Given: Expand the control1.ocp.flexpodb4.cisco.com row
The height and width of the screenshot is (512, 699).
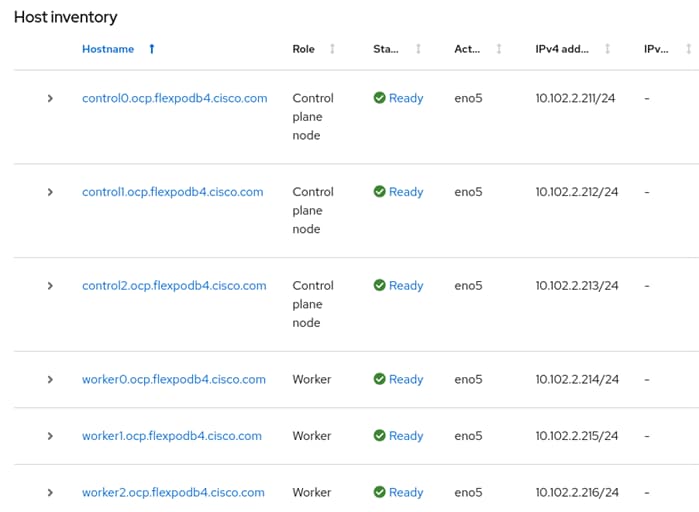Looking at the screenshot, I should [x=50, y=192].
